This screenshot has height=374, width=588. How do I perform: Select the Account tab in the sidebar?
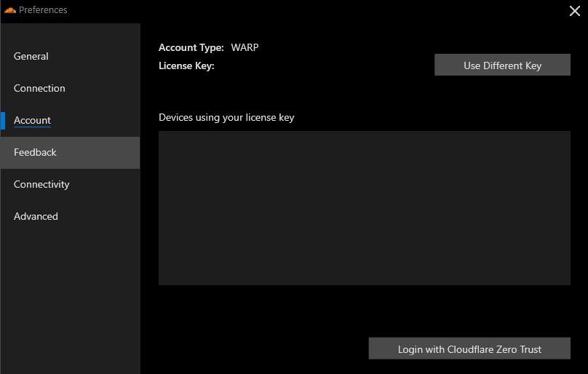click(x=70, y=120)
